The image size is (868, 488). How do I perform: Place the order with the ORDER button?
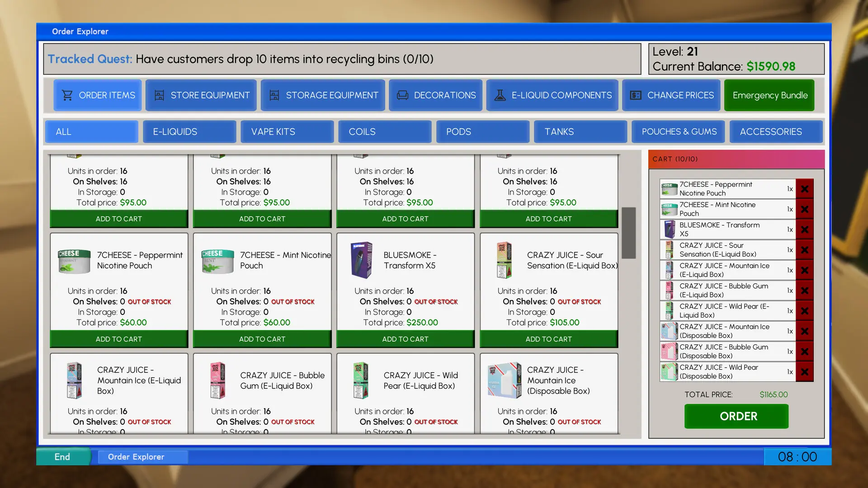tap(736, 416)
